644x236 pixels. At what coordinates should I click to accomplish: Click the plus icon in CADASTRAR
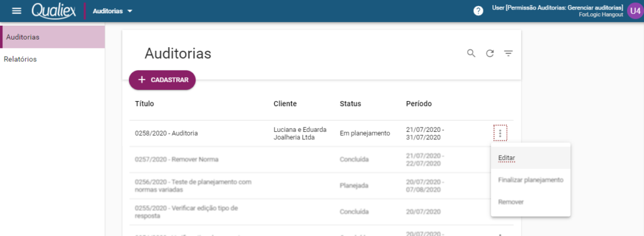click(x=142, y=80)
